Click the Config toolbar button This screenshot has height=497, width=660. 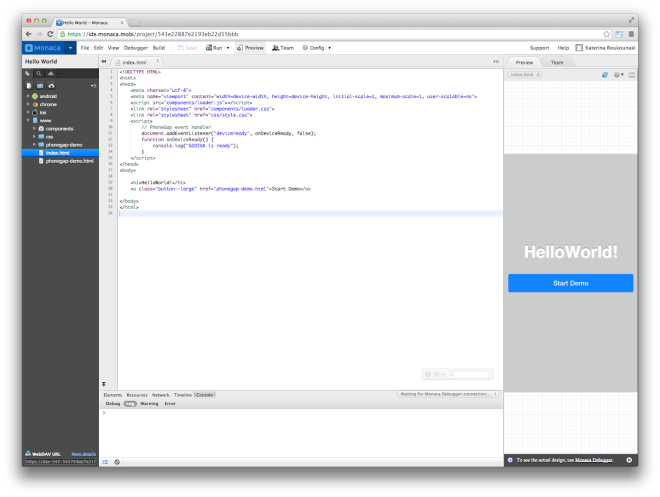point(314,48)
